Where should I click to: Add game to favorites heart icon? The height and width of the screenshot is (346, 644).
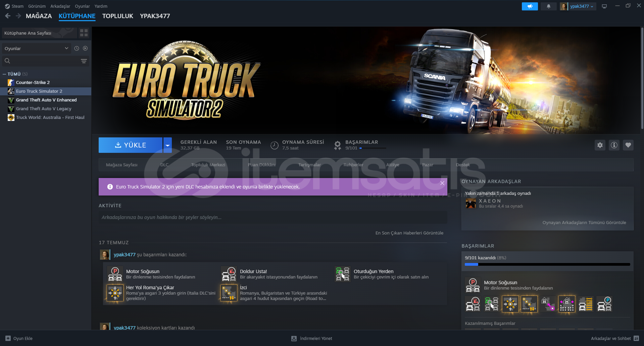point(628,145)
